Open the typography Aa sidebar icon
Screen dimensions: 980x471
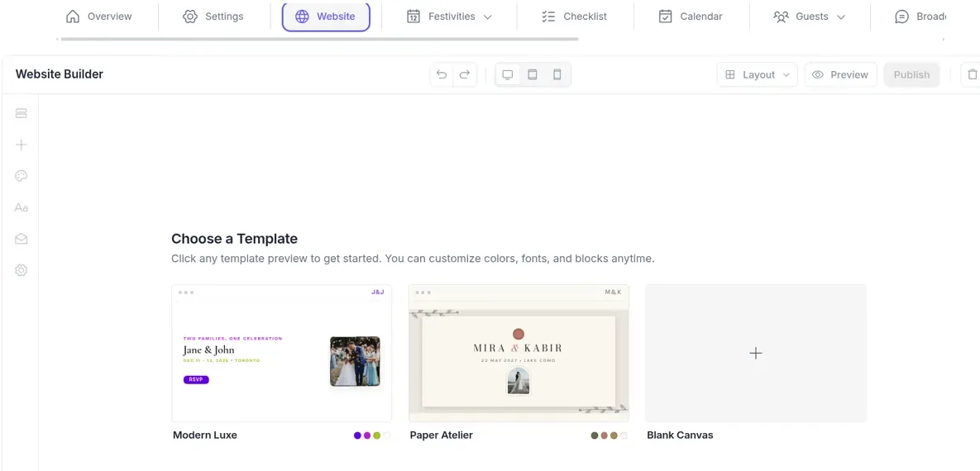[x=22, y=207]
